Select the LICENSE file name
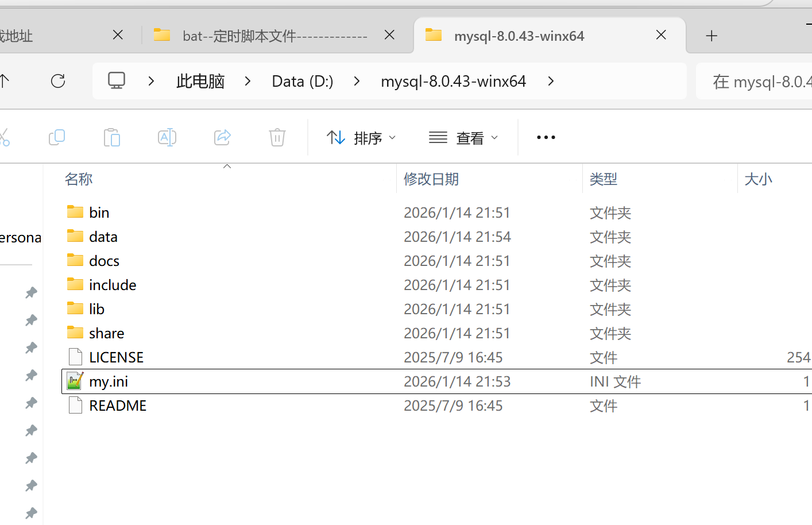The width and height of the screenshot is (812, 525). point(117,357)
